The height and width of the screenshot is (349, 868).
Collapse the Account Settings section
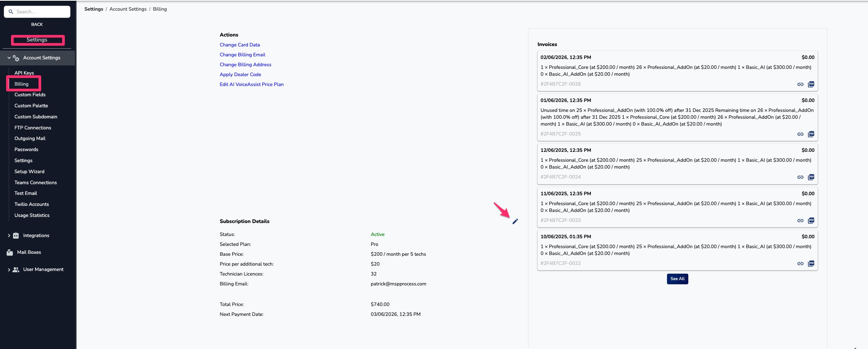click(9, 58)
